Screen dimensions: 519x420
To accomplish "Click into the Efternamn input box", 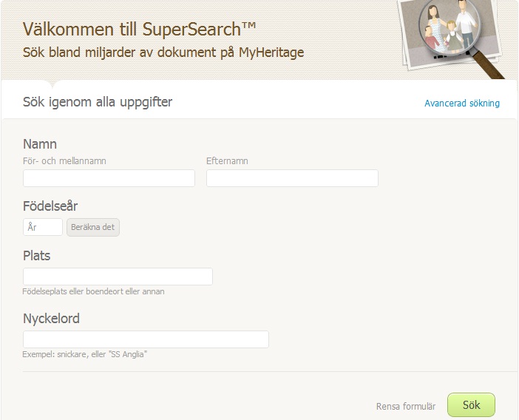I will (x=292, y=178).
